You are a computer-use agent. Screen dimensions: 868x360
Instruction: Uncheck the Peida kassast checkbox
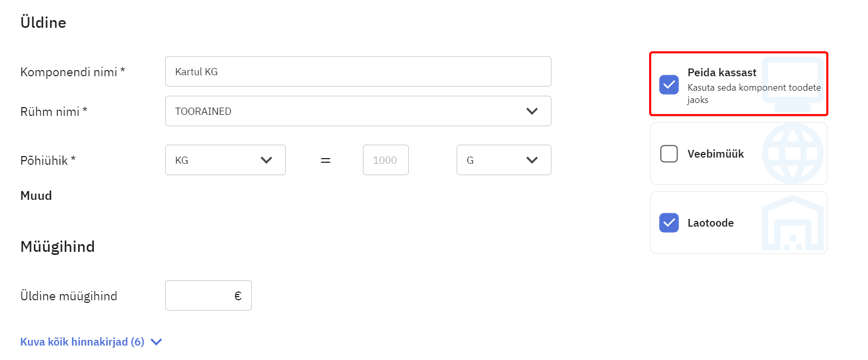669,84
